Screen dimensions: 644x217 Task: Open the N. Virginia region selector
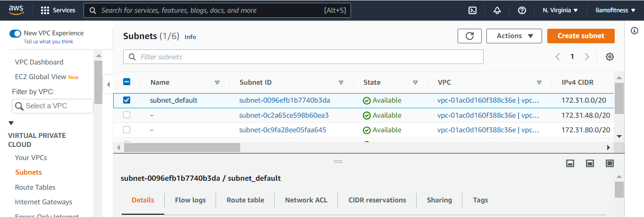[x=560, y=10]
